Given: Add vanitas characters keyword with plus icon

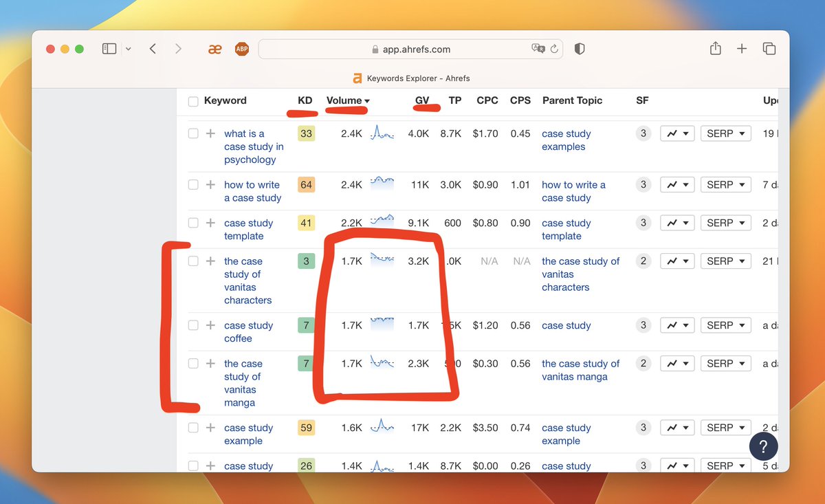Looking at the screenshot, I should [210, 261].
